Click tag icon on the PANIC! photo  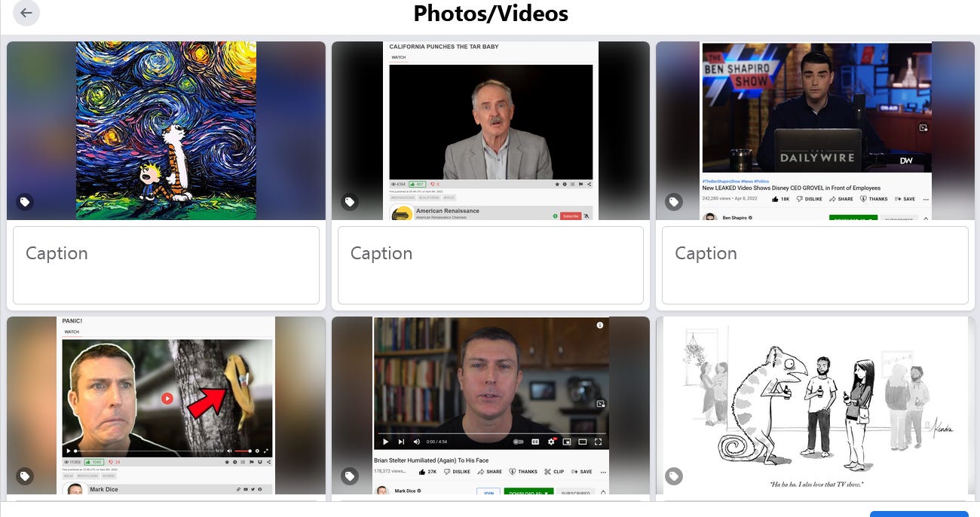25,476
